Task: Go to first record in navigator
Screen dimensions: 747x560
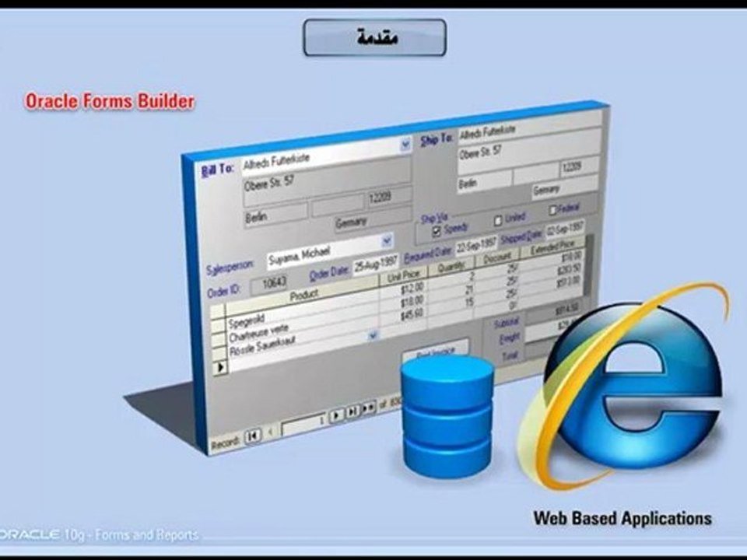Action: 253,436
